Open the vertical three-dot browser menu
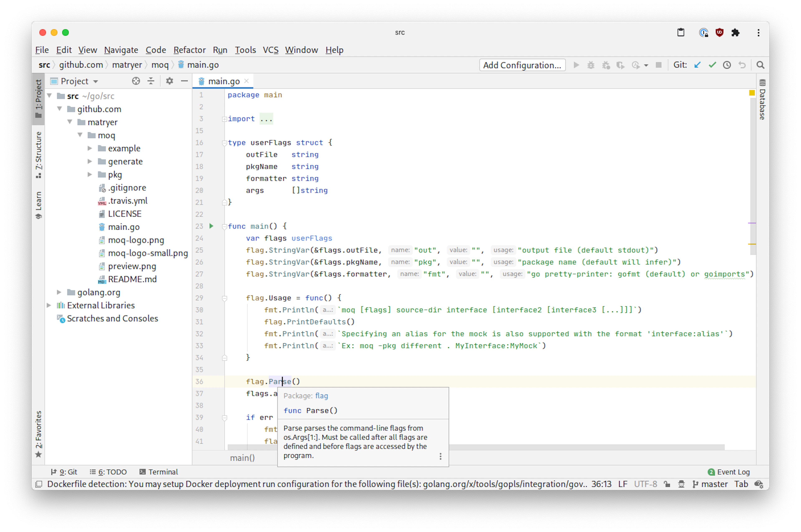The width and height of the screenshot is (801, 532). (758, 33)
